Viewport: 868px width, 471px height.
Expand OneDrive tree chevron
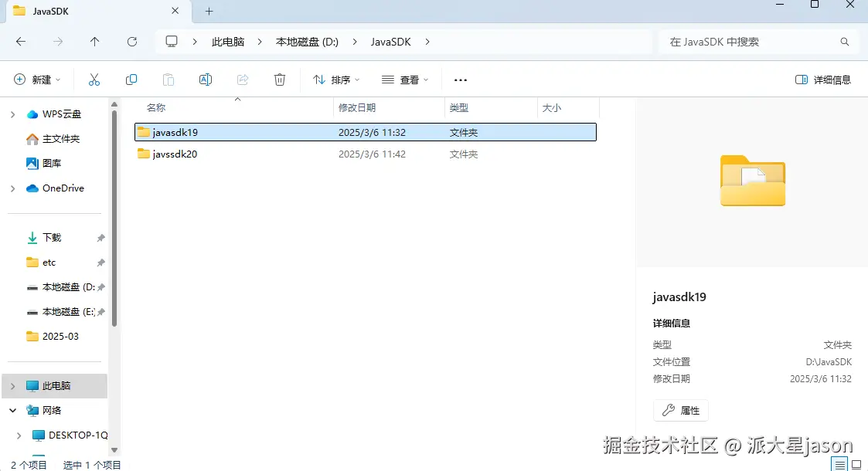coord(12,188)
